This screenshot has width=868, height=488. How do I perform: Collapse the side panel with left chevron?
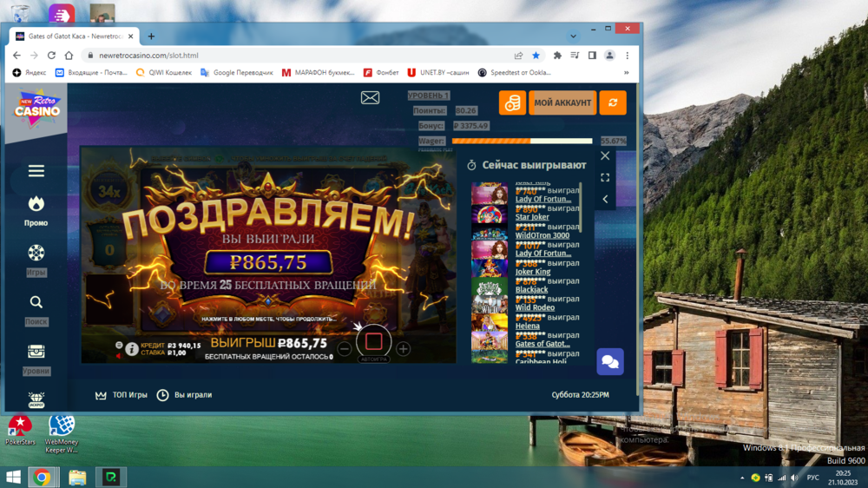tap(605, 199)
